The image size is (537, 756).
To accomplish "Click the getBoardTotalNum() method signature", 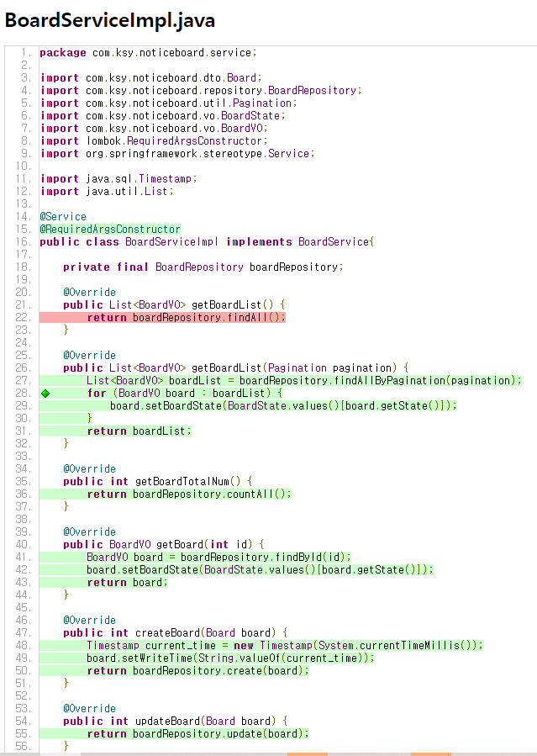I will 157,481.
